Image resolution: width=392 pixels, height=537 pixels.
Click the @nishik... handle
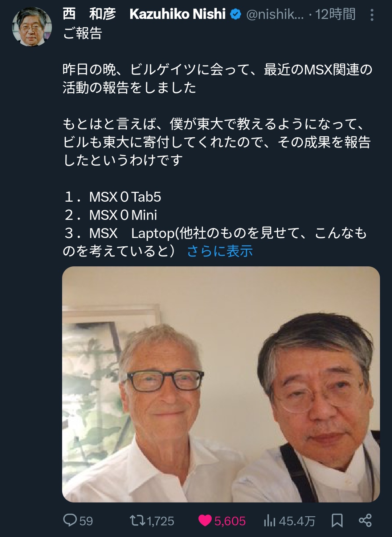coord(275,14)
